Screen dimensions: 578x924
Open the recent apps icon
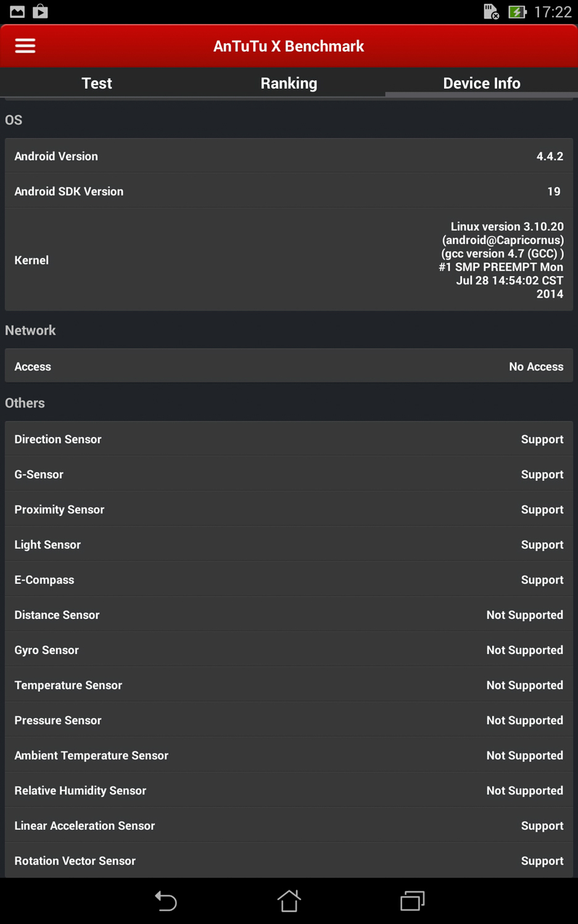(412, 901)
